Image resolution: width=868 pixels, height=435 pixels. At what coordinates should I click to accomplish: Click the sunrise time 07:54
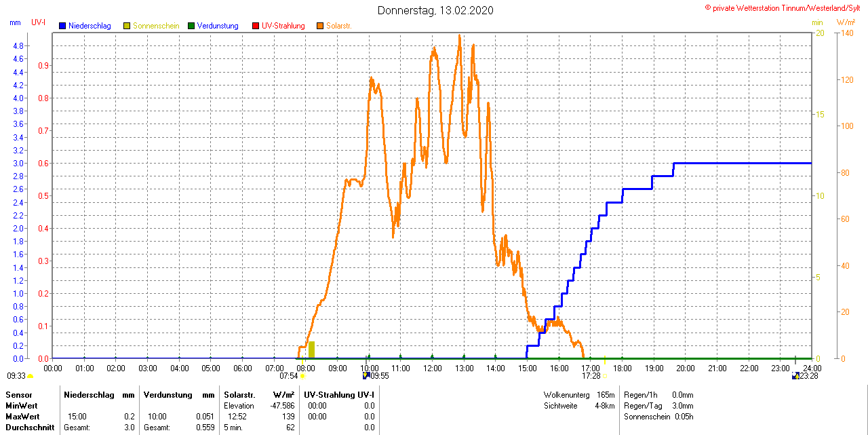(289, 375)
